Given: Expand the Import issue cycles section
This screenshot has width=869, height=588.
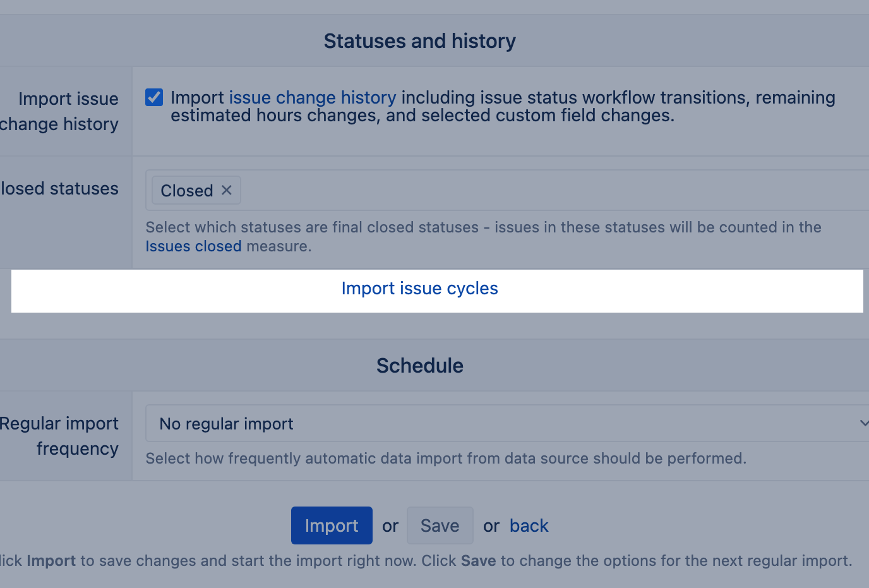Looking at the screenshot, I should click(419, 289).
